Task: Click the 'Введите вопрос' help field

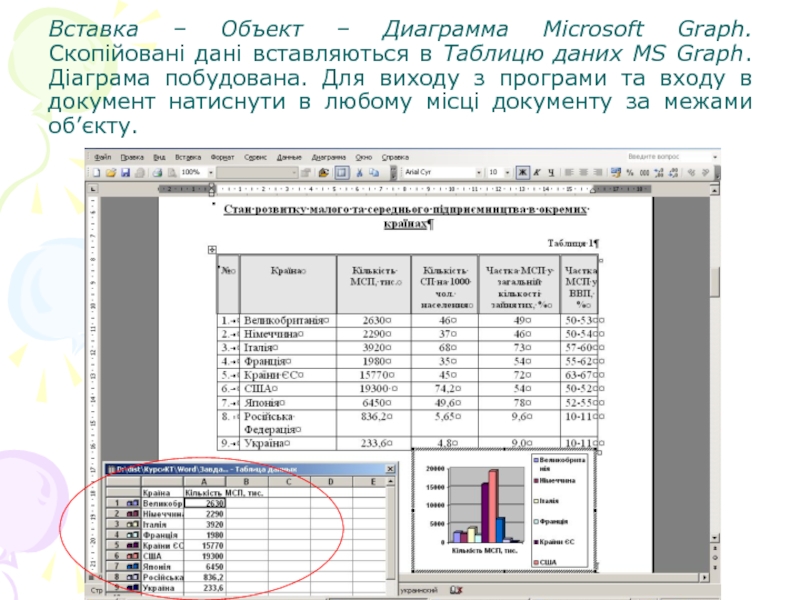Action: (668, 157)
